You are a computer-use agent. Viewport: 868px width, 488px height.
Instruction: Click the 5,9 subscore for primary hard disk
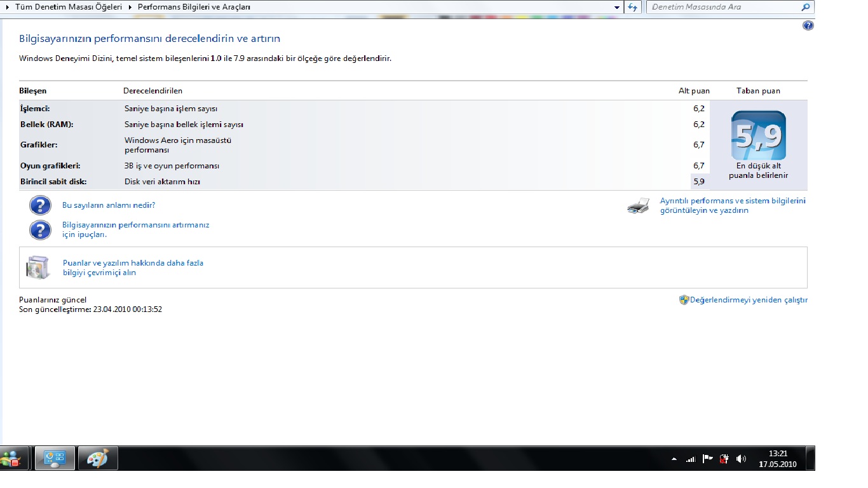point(699,182)
